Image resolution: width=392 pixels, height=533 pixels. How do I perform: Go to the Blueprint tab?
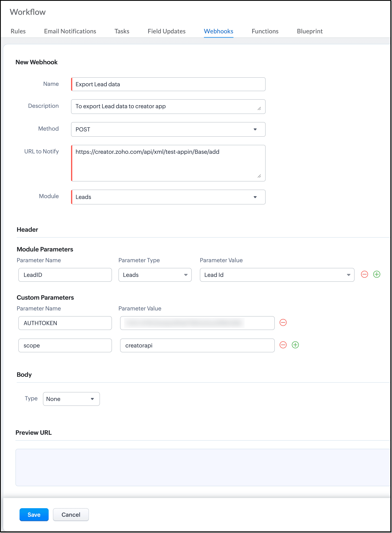pyautogui.click(x=310, y=31)
